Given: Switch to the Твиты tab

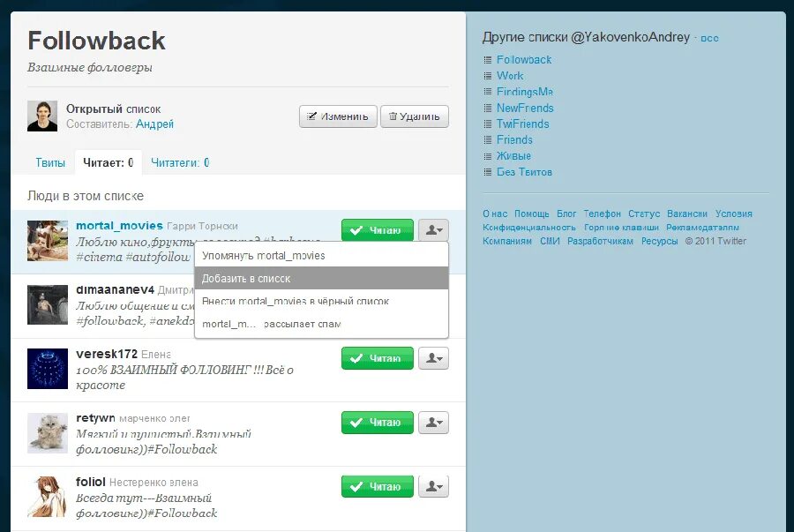Looking at the screenshot, I should (50, 162).
